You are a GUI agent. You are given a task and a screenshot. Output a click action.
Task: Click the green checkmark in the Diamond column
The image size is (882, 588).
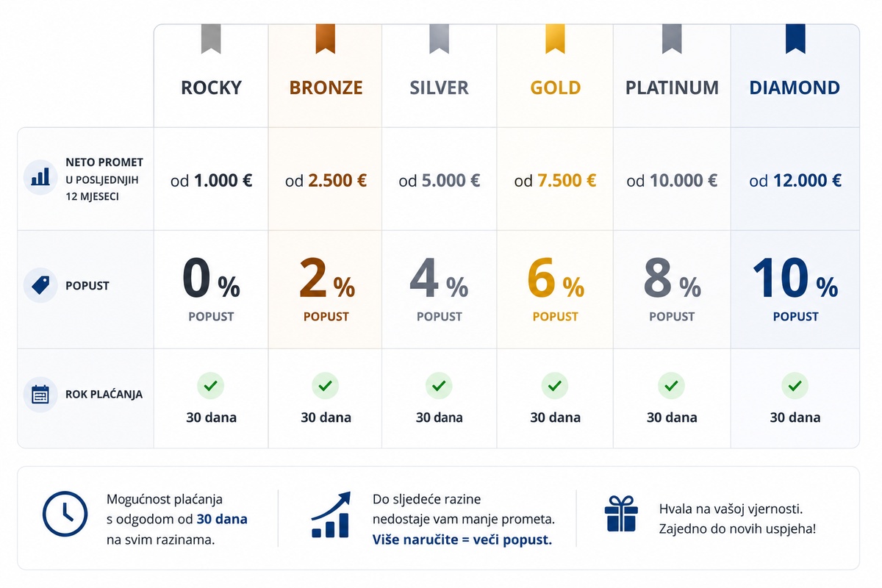point(795,385)
